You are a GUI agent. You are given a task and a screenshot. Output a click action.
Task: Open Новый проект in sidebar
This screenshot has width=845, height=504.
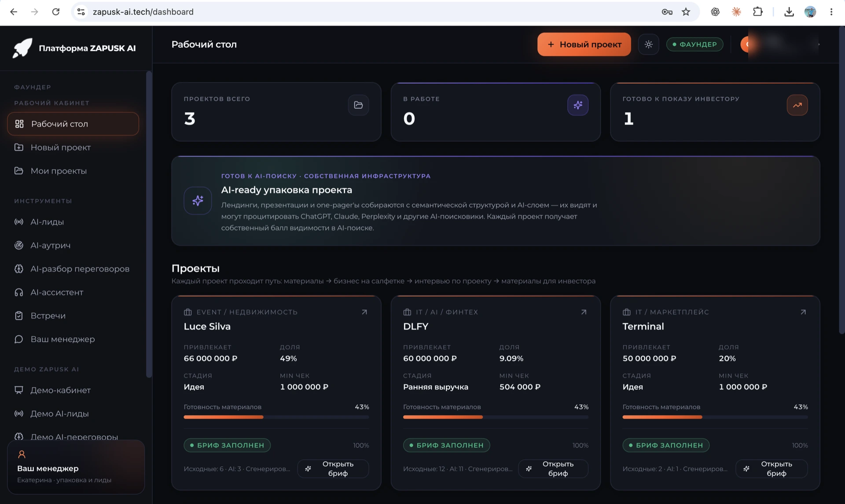[x=73, y=147]
